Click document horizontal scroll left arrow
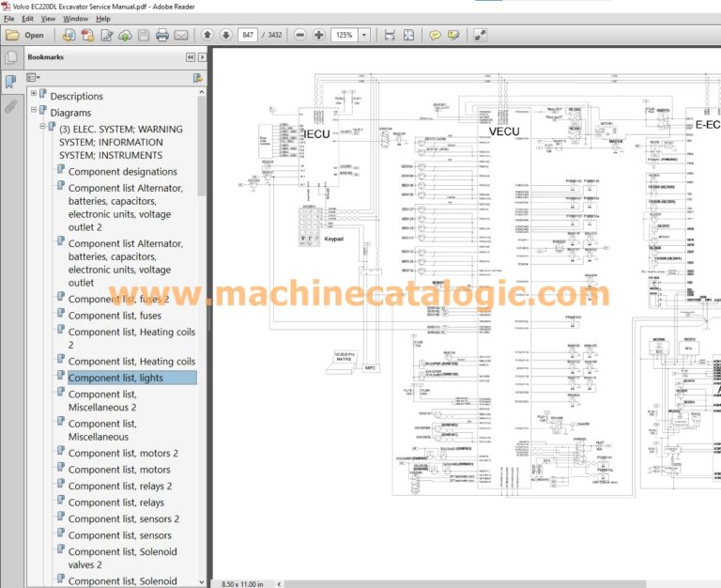Viewport: 721px width, 588px height. [x=279, y=584]
